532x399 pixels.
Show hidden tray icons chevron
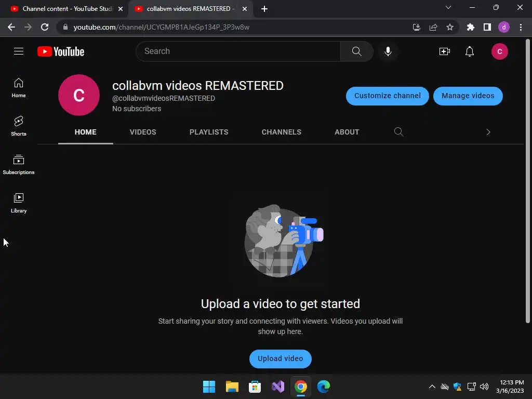432,387
